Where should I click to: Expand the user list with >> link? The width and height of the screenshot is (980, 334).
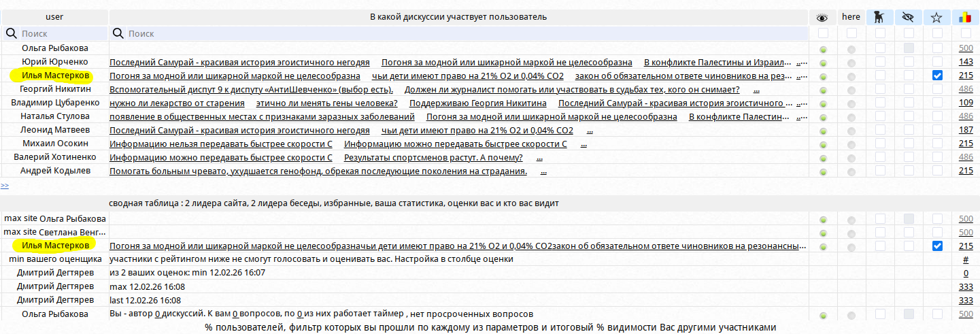pos(5,185)
